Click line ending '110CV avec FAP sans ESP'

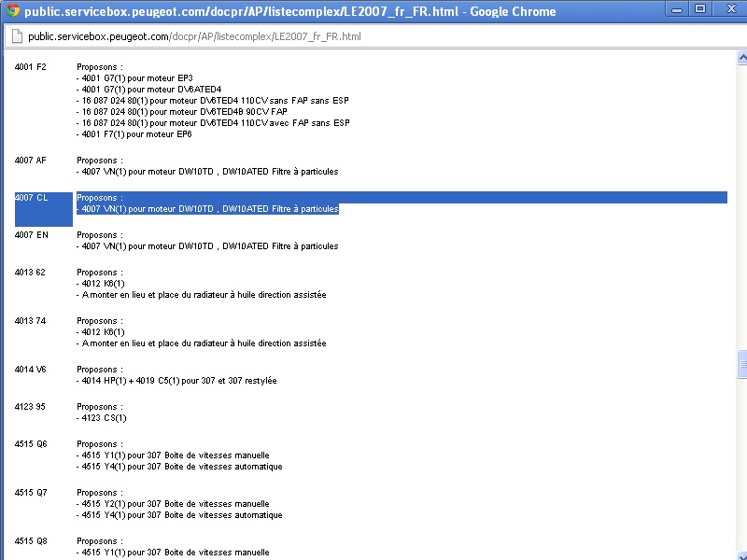pos(213,123)
